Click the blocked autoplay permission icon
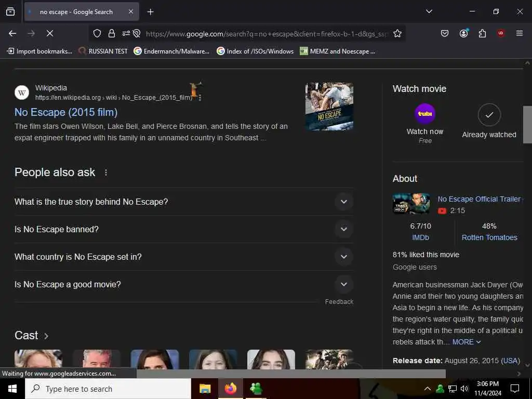The image size is (532, 399). pyautogui.click(x=137, y=33)
